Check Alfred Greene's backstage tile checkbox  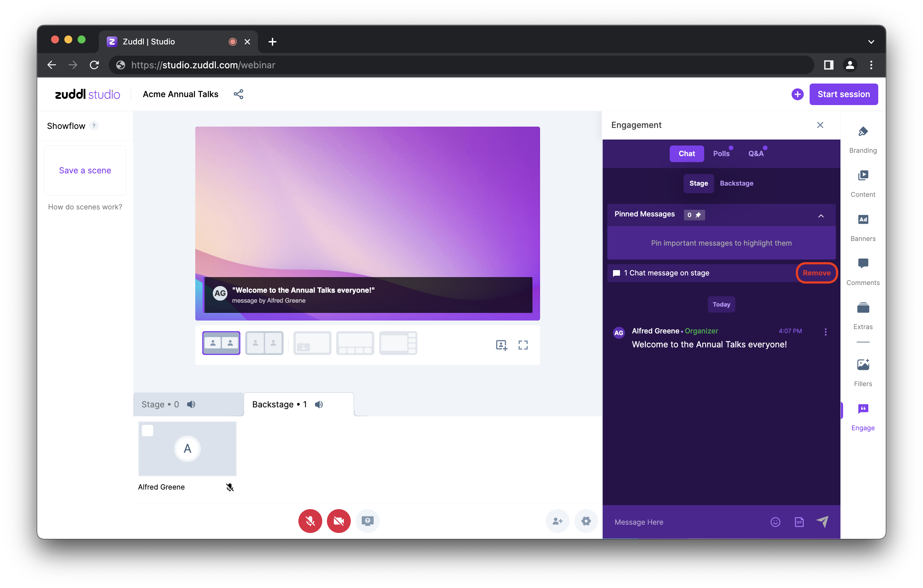pyautogui.click(x=148, y=431)
